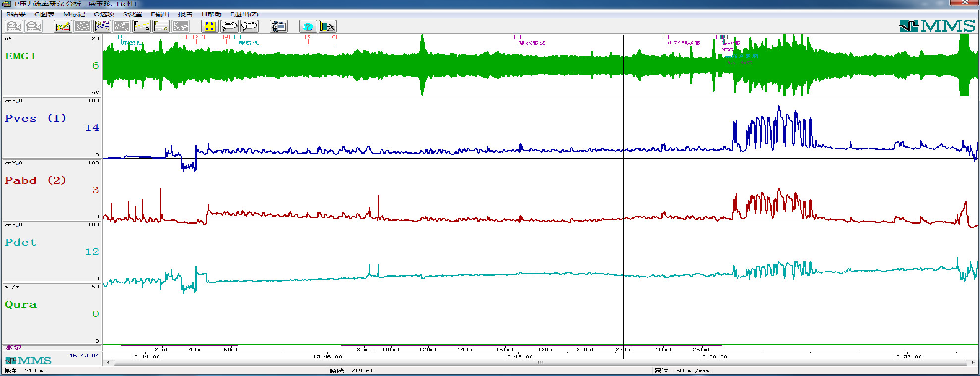Screen dimensions: 980x376
Task: Open the graph edit tool with pencil icon
Action: tap(63, 26)
